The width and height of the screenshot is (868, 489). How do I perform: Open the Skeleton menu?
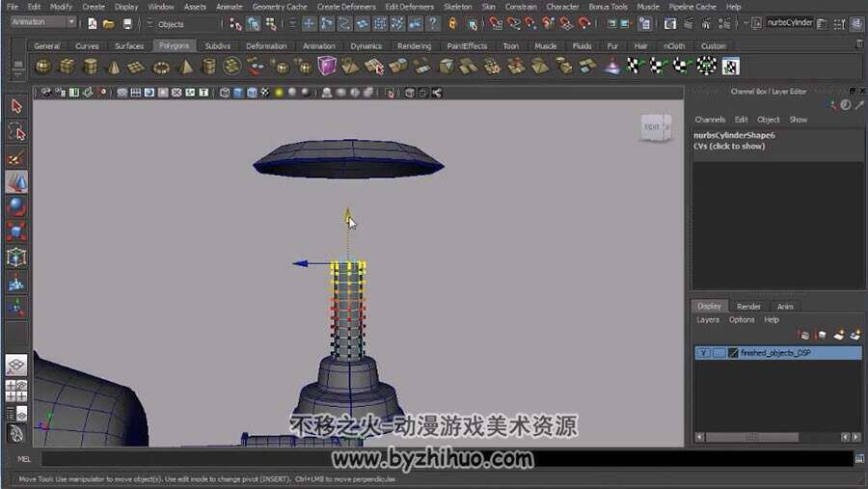(x=457, y=7)
